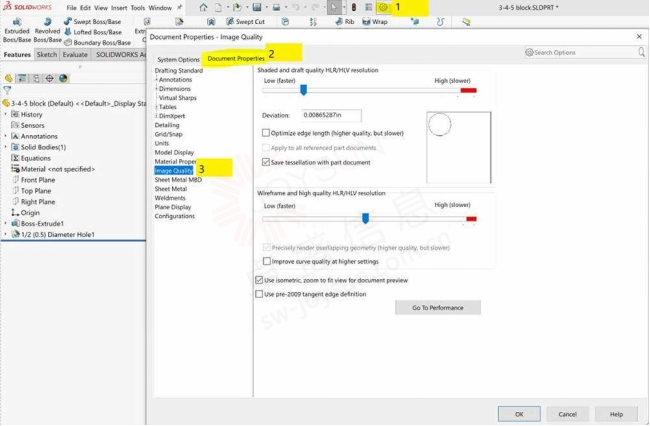650x426 pixels.
Task: Open the Insert menu
Action: pos(119,8)
